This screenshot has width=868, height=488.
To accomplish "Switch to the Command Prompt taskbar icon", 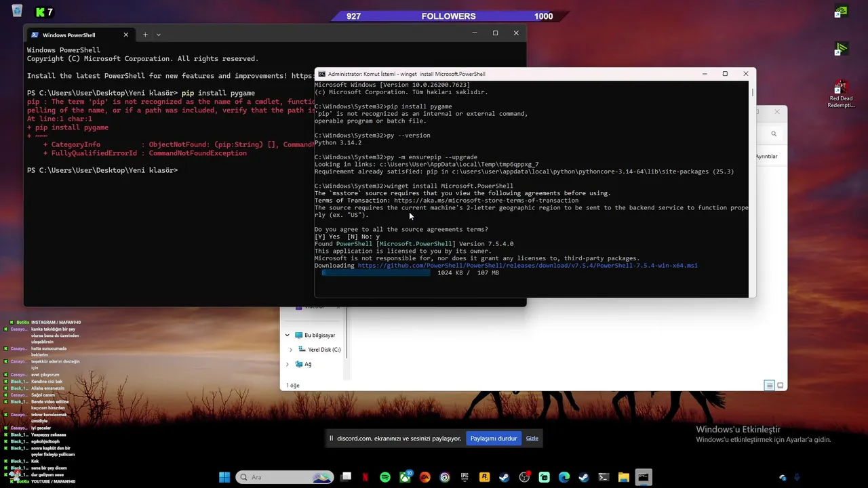I will pyautogui.click(x=643, y=477).
